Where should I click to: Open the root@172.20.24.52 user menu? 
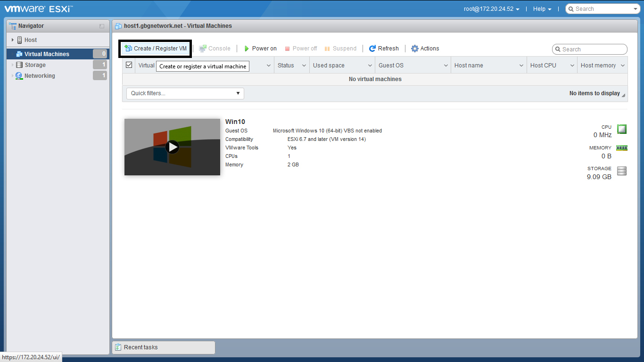click(x=492, y=9)
